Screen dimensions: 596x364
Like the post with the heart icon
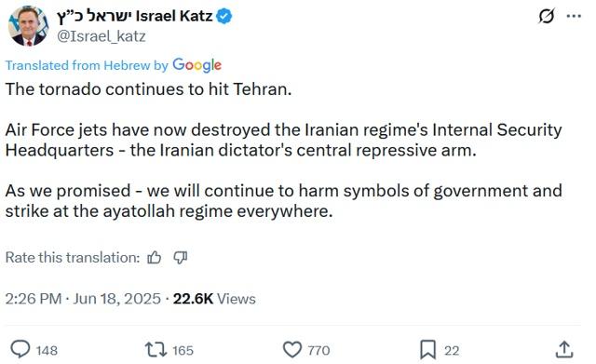(x=292, y=349)
